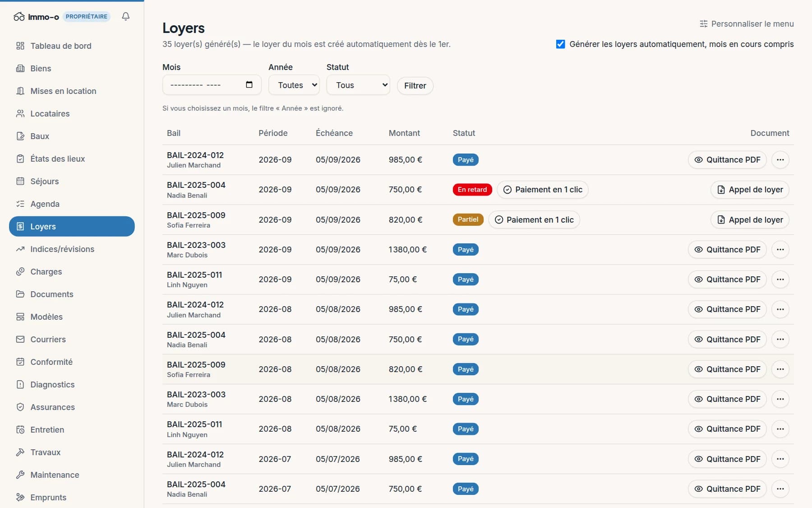Open the notifications bell icon

[x=126, y=16]
